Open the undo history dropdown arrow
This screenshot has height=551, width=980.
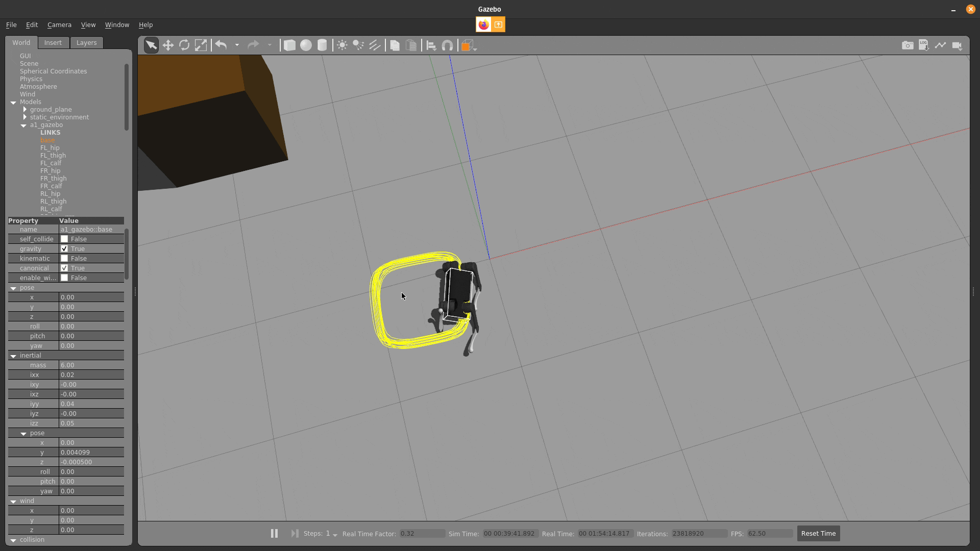pyautogui.click(x=237, y=45)
